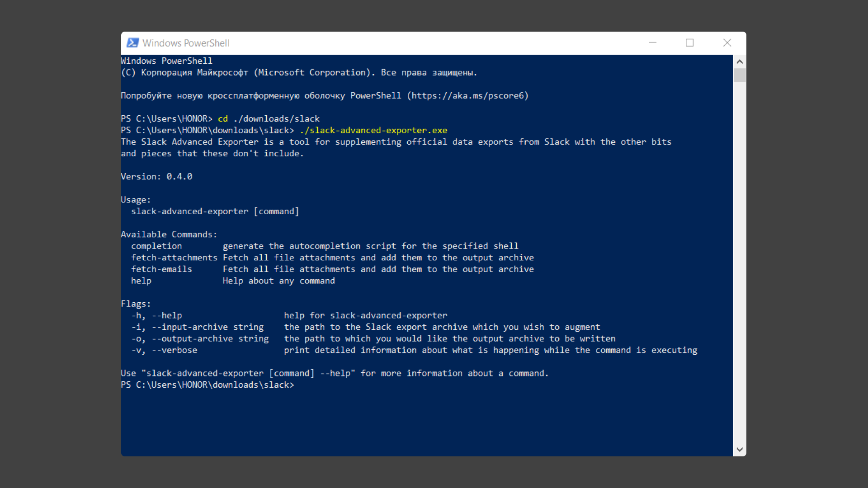Click the scrollbar up arrow
Viewport: 868px width, 488px height.
click(x=740, y=61)
